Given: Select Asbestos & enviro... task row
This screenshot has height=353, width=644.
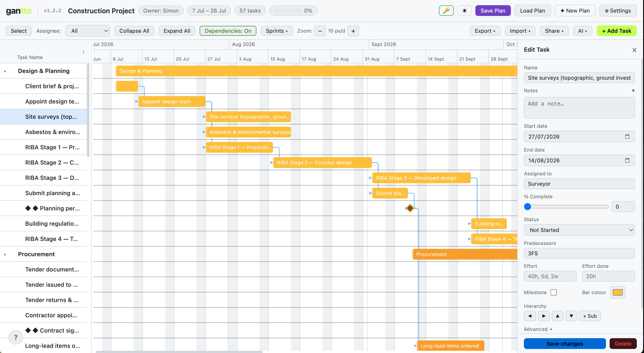Looking at the screenshot, I should tap(43, 132).
